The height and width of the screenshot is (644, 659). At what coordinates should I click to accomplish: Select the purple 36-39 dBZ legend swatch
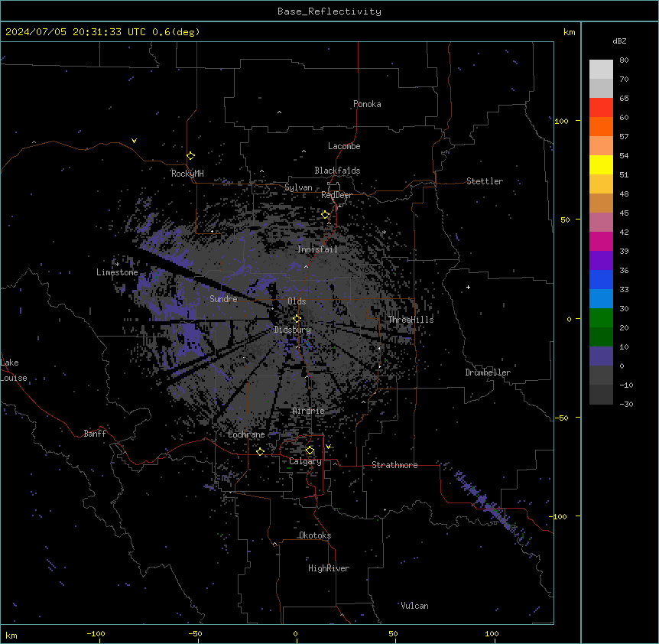[x=601, y=261]
